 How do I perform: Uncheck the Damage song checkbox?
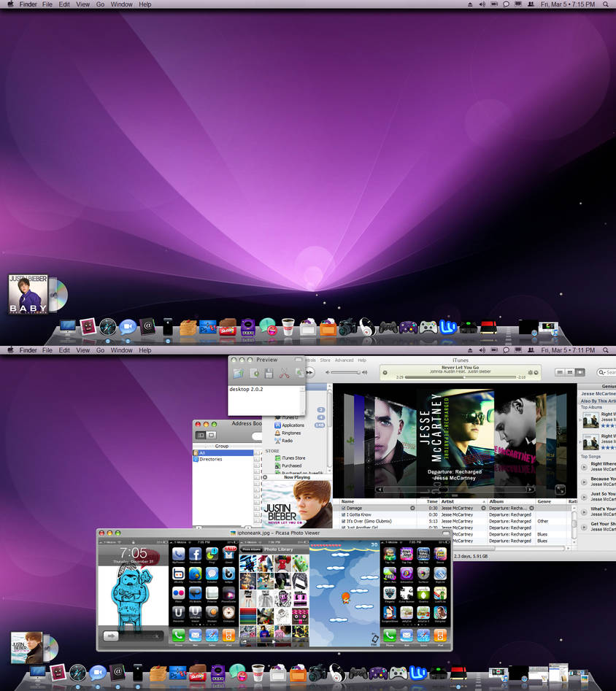pos(344,508)
